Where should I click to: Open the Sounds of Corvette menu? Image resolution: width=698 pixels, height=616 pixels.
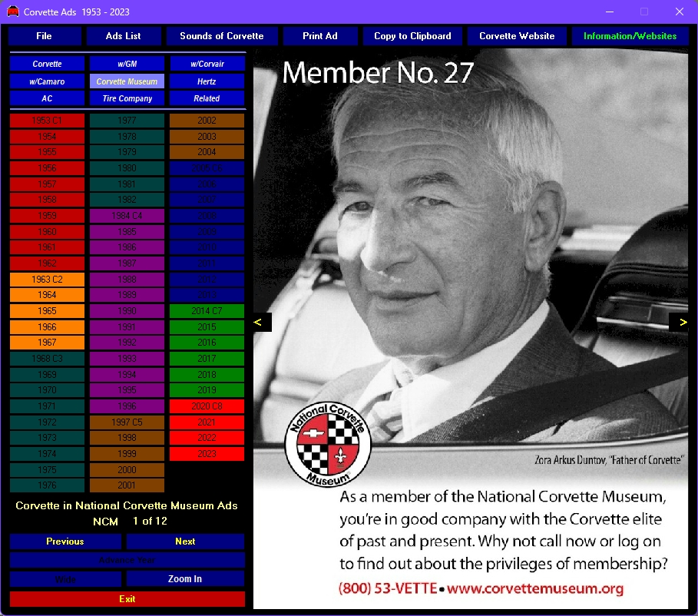click(222, 36)
